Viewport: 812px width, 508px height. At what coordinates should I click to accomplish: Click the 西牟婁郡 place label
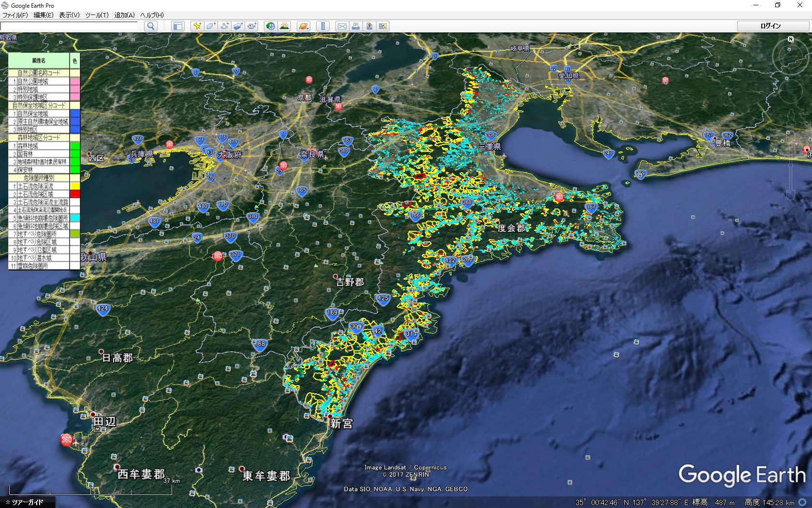[x=141, y=474]
